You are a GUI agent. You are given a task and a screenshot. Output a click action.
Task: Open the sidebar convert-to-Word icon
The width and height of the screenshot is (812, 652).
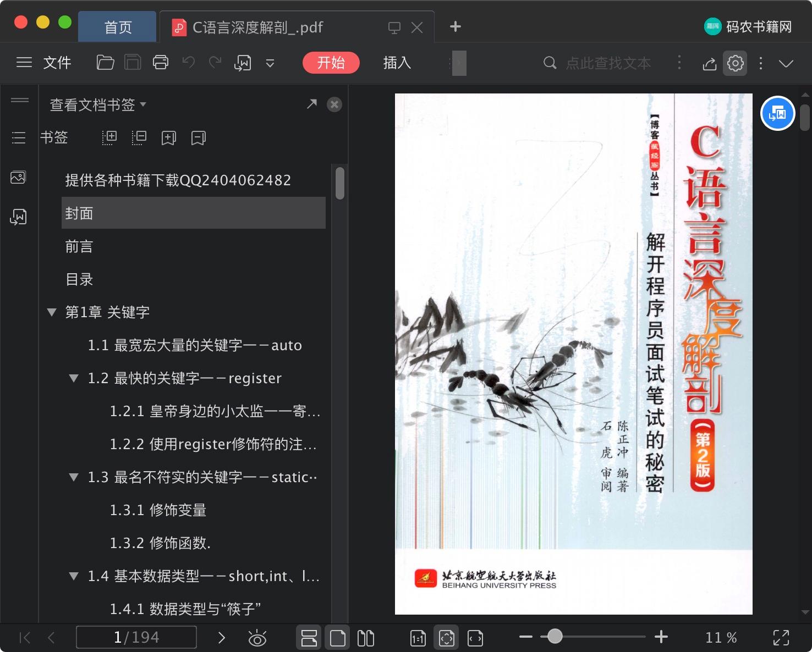pos(19,217)
